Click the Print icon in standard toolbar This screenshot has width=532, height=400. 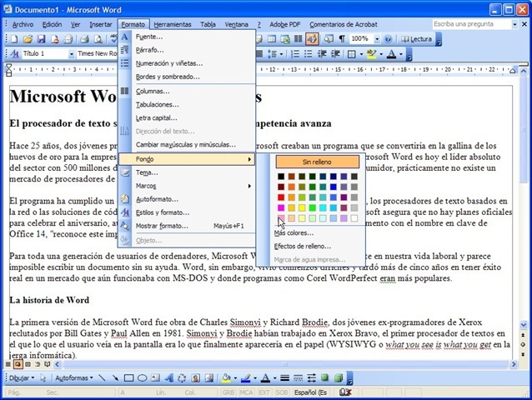[x=84, y=39]
